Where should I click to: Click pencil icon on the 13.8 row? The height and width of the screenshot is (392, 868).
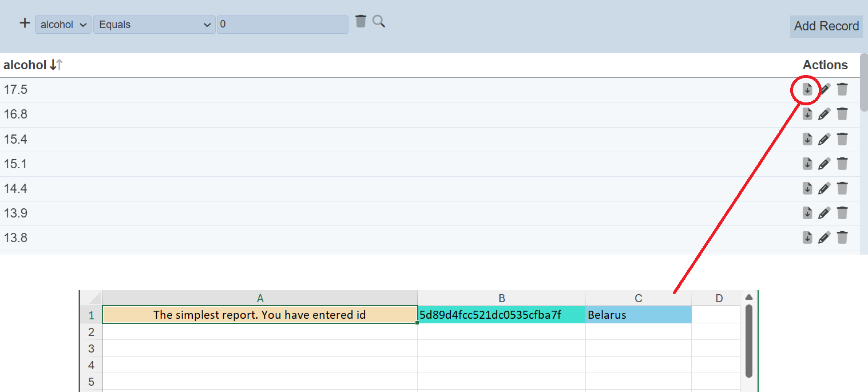[x=824, y=237]
